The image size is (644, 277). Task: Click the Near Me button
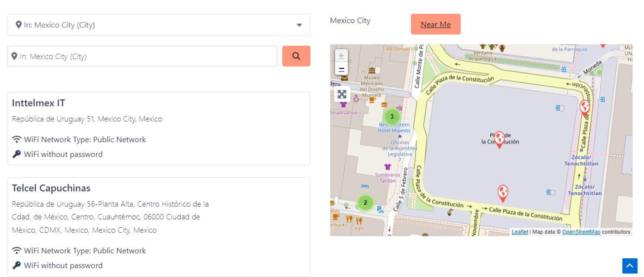click(435, 24)
